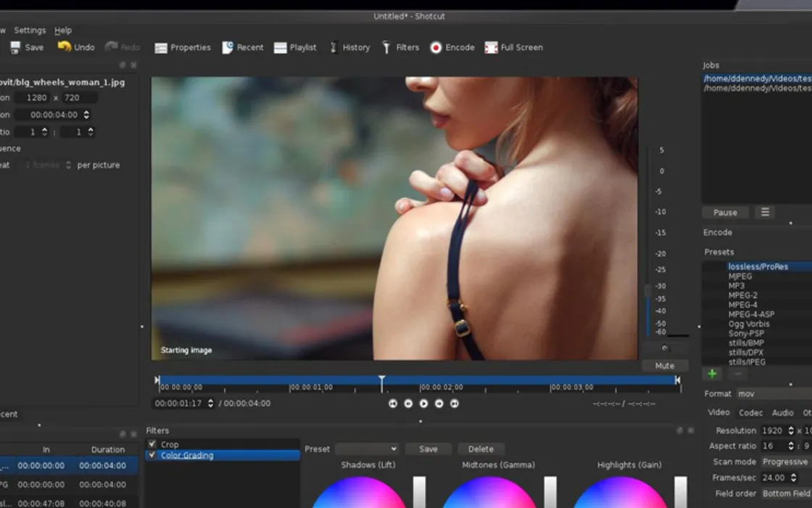Click the greyed-out Redo icon
Viewport: 812px width, 508px height.
[x=112, y=47]
